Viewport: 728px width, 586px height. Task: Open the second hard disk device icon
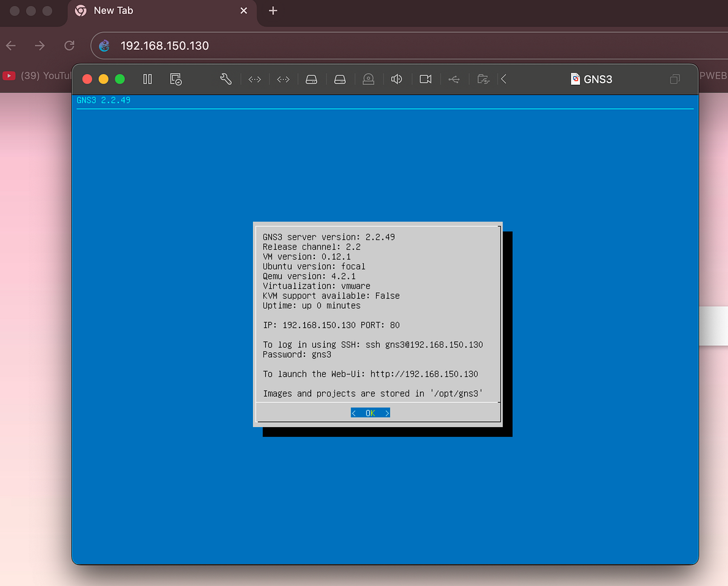click(x=339, y=79)
